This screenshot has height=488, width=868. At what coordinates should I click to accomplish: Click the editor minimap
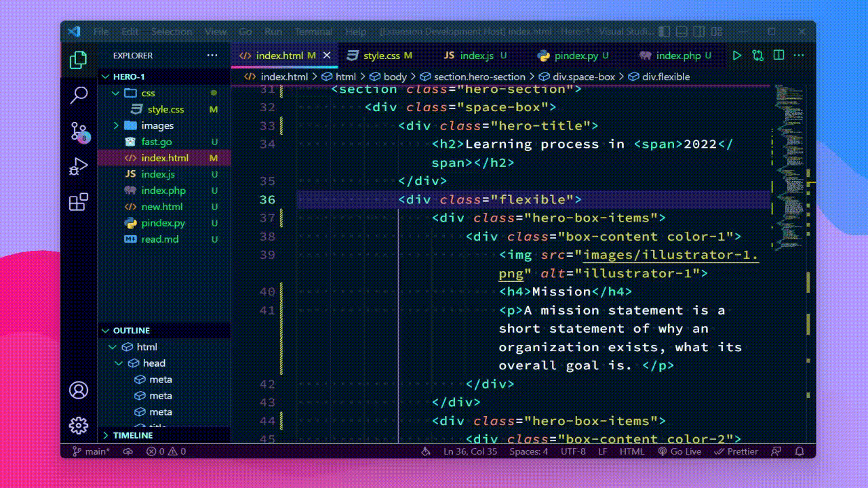coord(790,169)
